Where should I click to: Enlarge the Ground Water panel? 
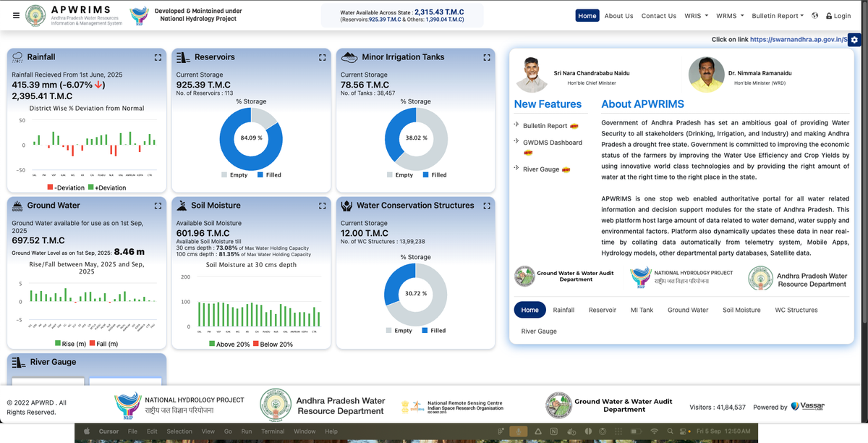coord(158,206)
